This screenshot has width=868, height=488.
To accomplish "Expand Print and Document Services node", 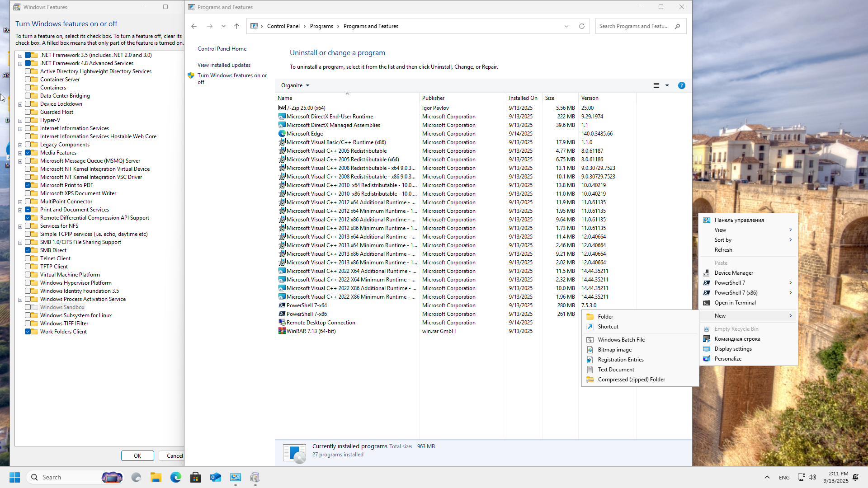I will pos(20,210).
